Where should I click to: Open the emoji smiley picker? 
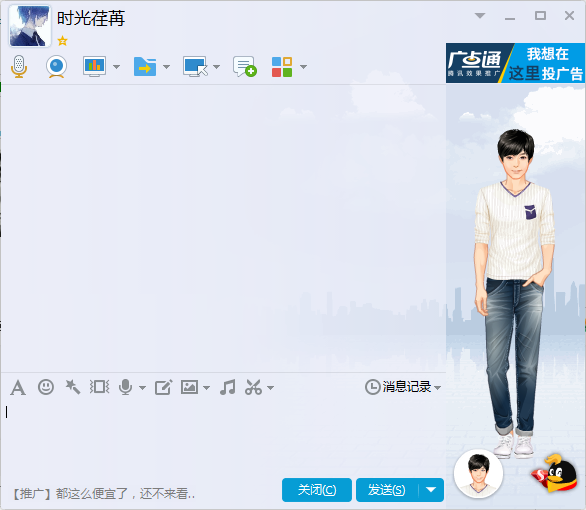[46, 387]
